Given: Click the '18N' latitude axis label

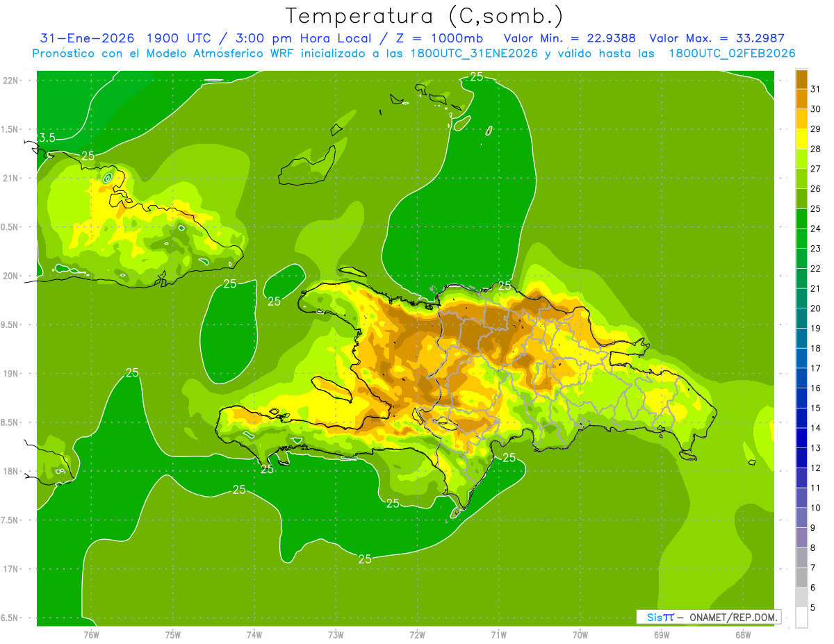Looking at the screenshot, I should click(x=10, y=471).
